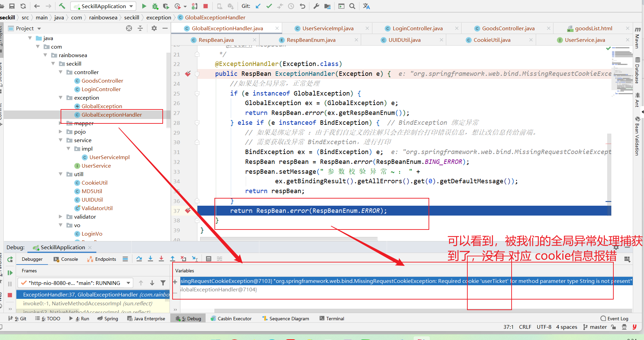Viewport: 644px width, 340px height.
Task: Click the Build hammer icon
Action: (62, 6)
